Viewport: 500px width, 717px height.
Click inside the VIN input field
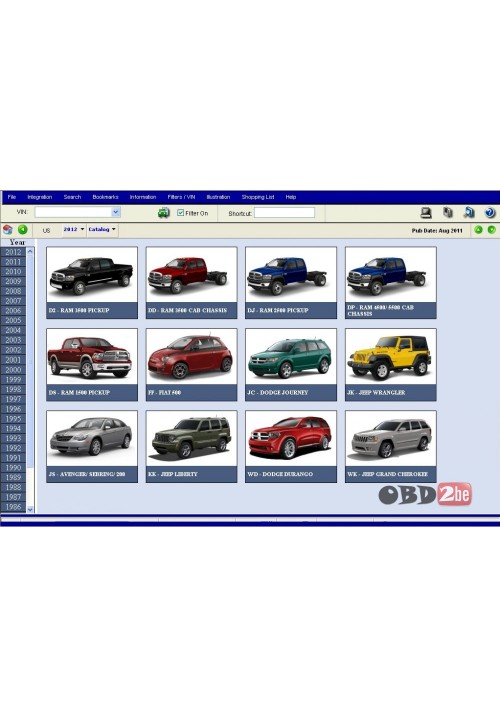[x=73, y=212]
